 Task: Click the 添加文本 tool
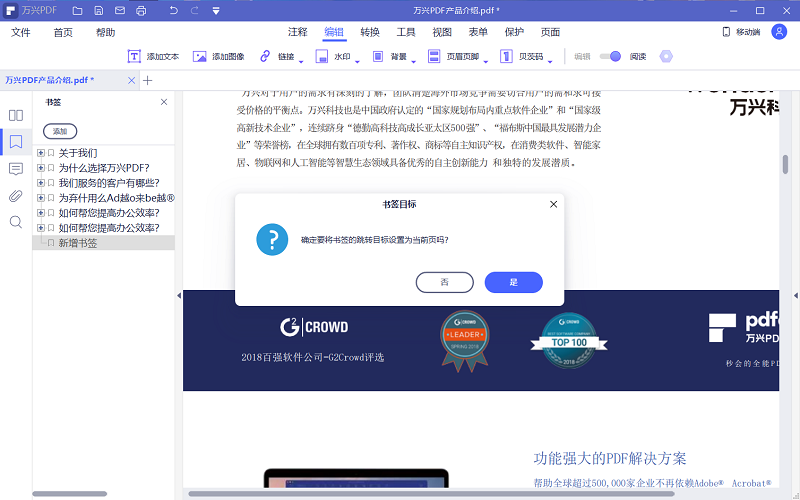[x=153, y=56]
